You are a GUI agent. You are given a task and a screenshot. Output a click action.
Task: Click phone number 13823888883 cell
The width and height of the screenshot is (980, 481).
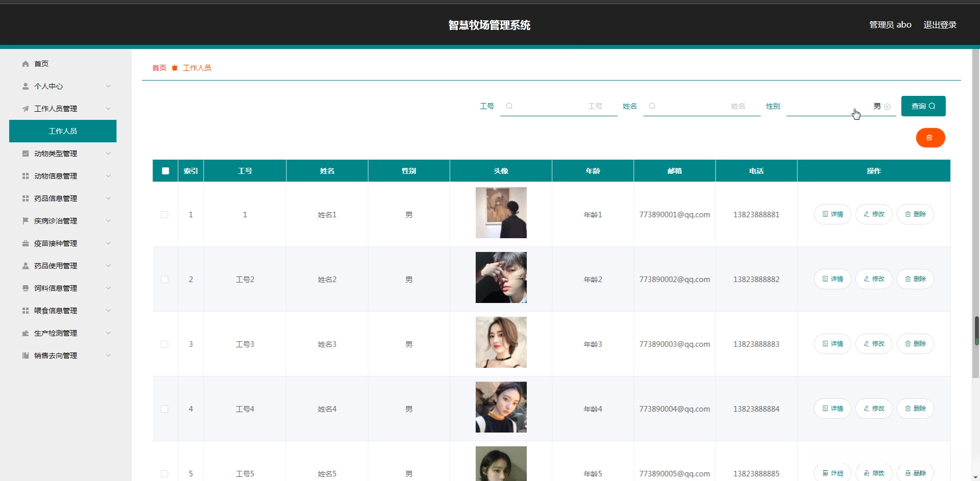756,344
